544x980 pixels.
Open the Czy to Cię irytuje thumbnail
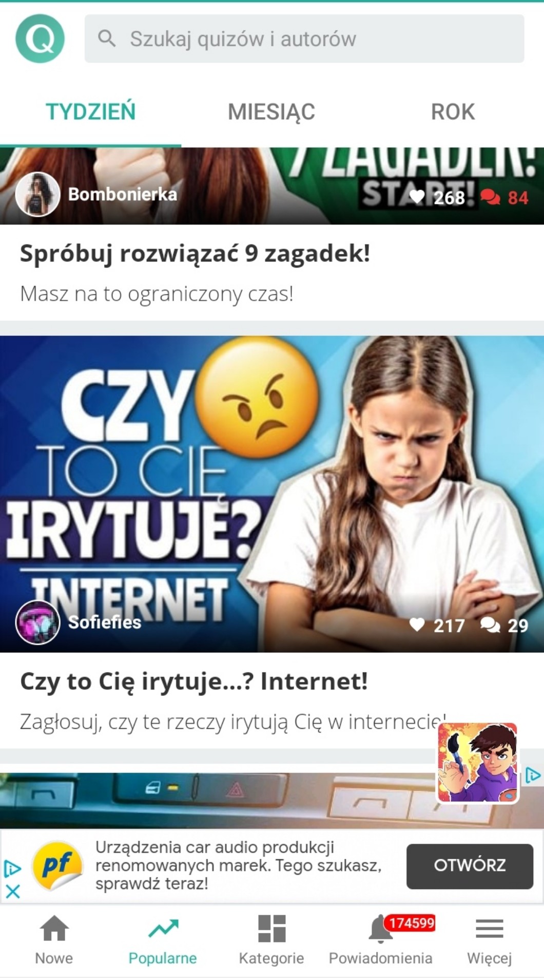[x=272, y=494]
